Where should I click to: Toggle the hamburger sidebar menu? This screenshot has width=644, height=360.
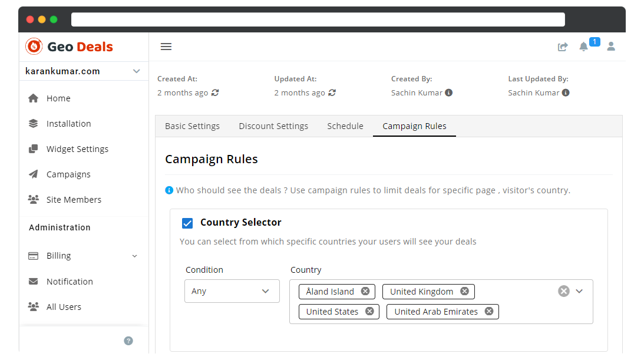point(166,47)
